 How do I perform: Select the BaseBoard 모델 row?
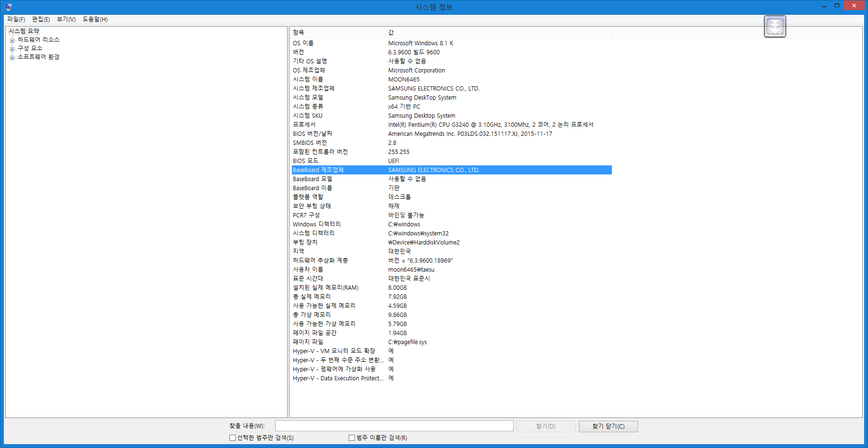[x=452, y=179]
